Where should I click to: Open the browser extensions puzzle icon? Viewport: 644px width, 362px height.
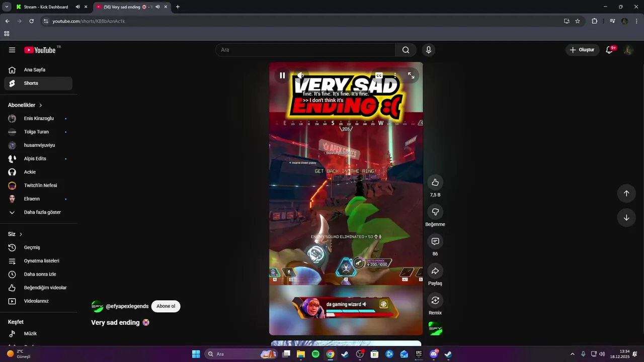click(595, 21)
